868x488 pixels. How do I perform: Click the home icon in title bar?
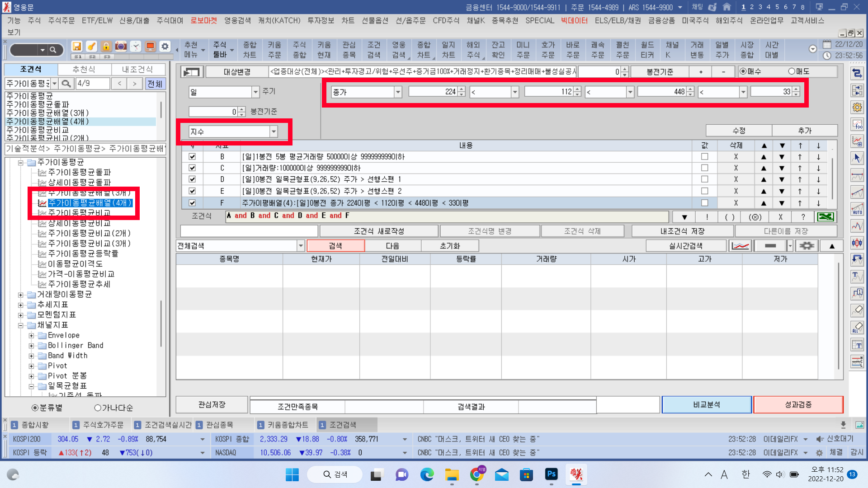click(x=726, y=7)
